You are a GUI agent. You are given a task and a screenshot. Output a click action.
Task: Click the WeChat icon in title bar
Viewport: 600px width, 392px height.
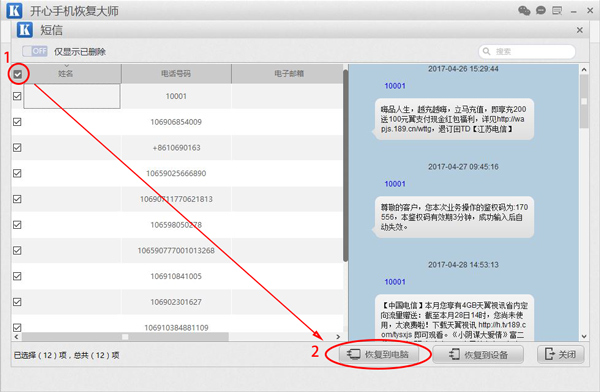coord(524,10)
